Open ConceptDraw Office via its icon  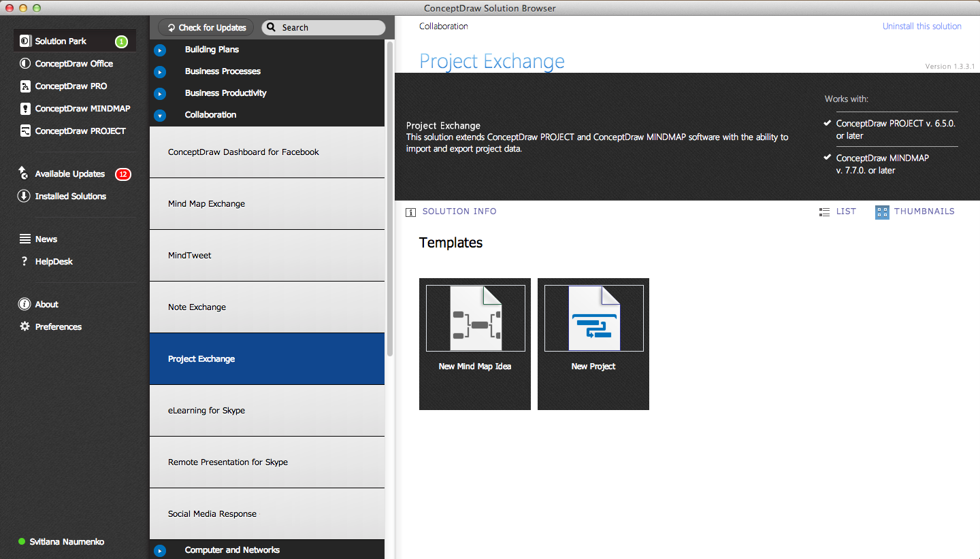[25, 64]
